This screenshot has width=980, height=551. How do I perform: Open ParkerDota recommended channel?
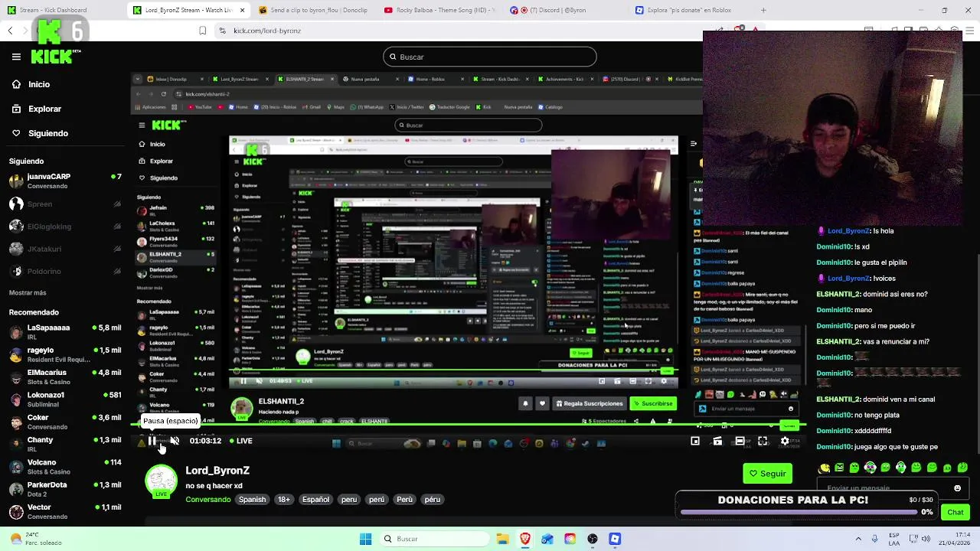tap(65, 488)
